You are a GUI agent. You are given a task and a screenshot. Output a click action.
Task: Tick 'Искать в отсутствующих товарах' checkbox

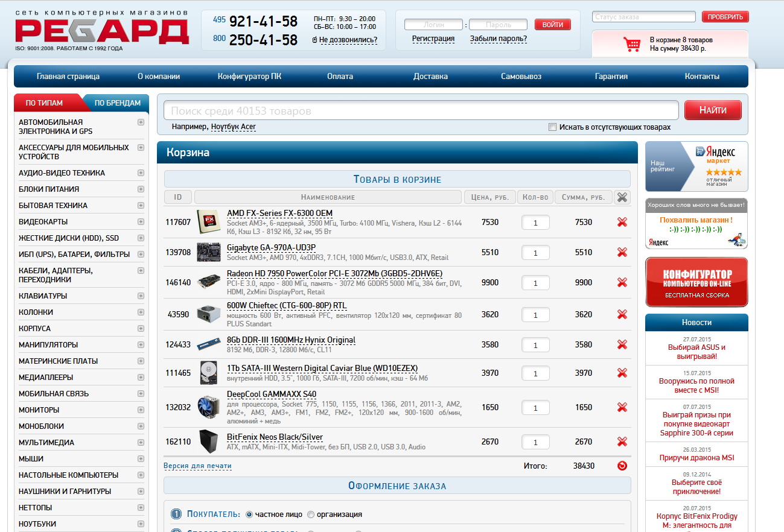pyautogui.click(x=552, y=127)
